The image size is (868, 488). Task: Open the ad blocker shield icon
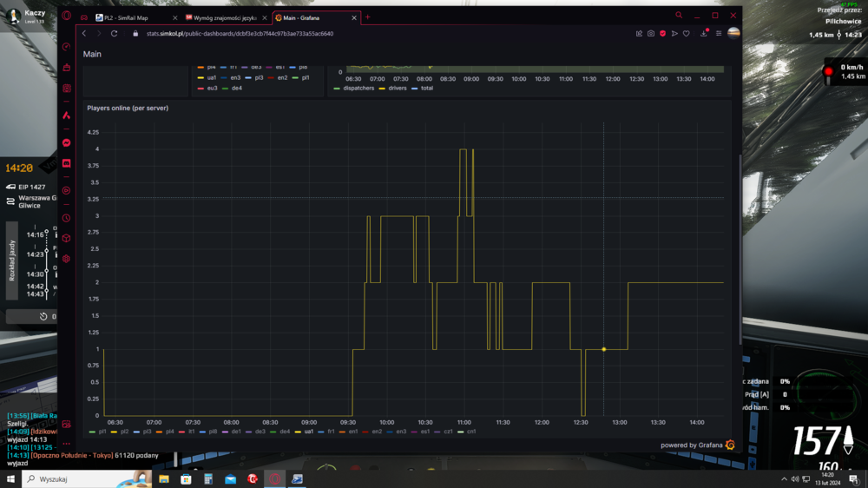coord(662,34)
